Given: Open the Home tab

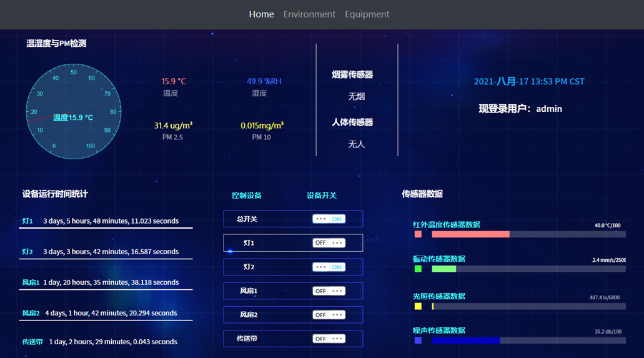Looking at the screenshot, I should coord(261,14).
